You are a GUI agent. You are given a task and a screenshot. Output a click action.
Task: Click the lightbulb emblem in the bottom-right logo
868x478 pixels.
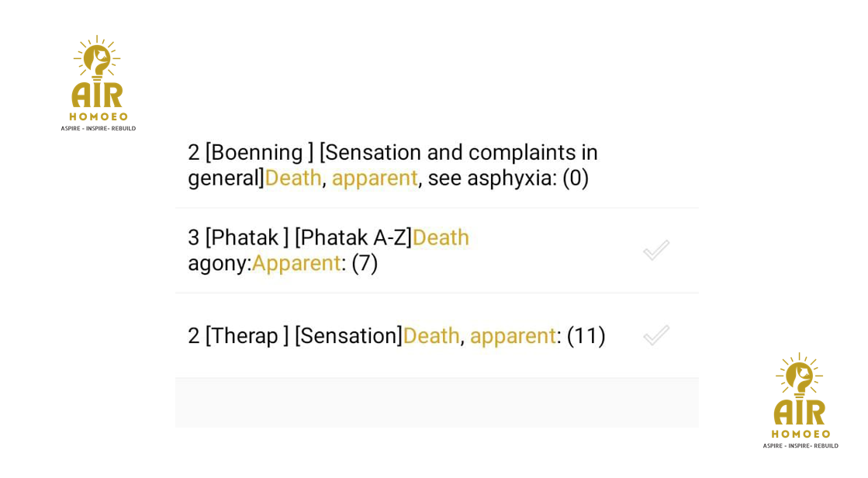click(x=800, y=376)
